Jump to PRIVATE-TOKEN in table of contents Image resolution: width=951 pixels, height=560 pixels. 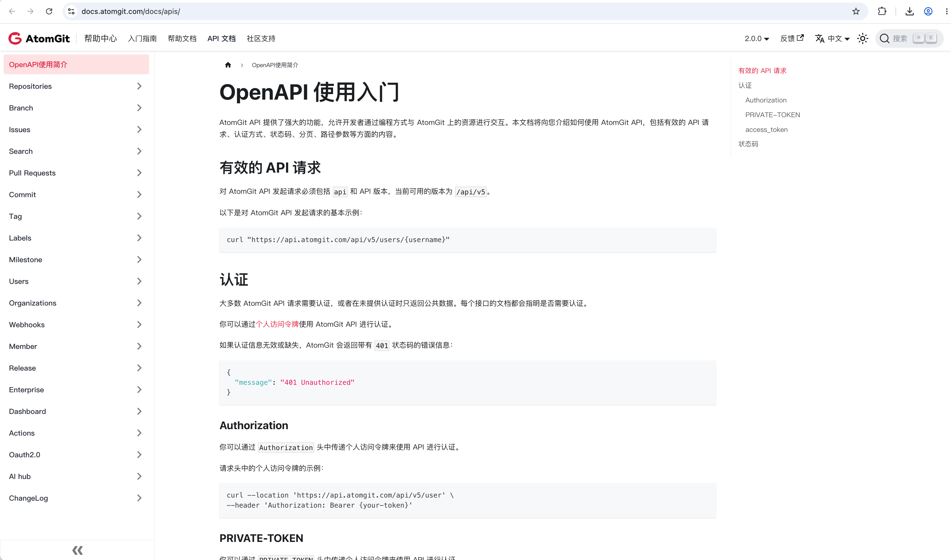coord(773,115)
